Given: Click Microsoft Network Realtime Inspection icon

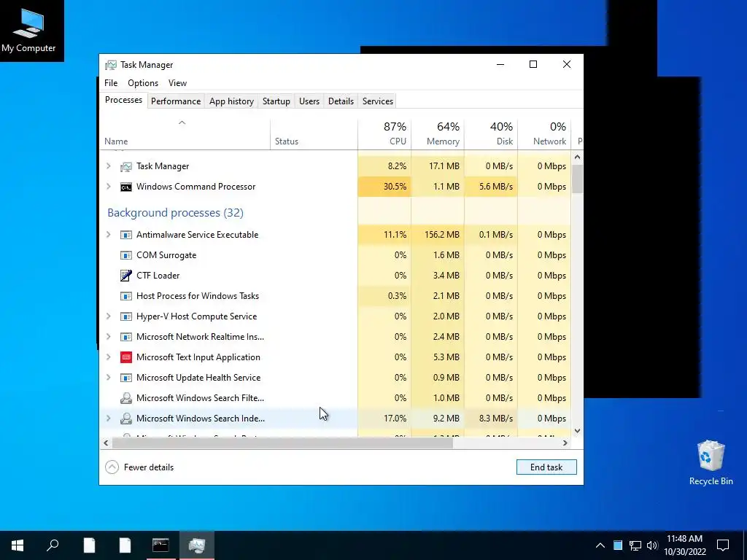Looking at the screenshot, I should (x=125, y=337).
